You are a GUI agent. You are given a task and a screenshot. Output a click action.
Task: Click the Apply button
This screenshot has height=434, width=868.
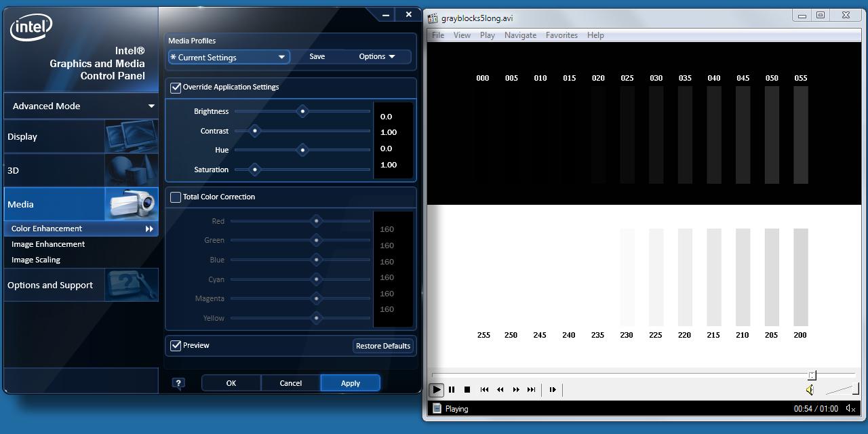[x=351, y=383]
